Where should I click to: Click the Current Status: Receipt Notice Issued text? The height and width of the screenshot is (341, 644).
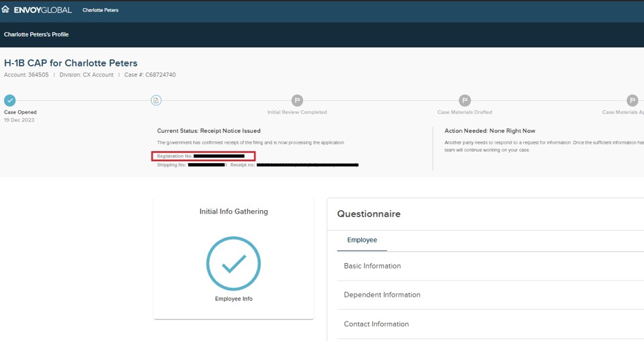pos(208,131)
